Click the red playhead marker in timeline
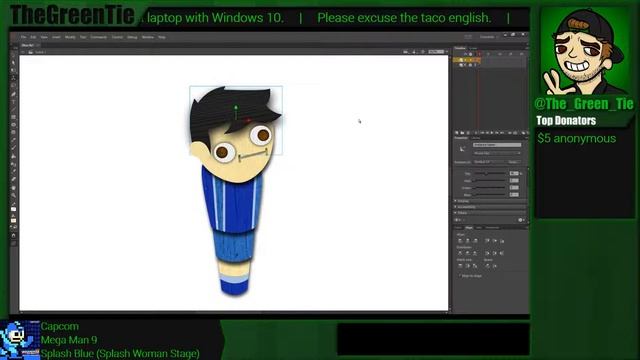 479,54
